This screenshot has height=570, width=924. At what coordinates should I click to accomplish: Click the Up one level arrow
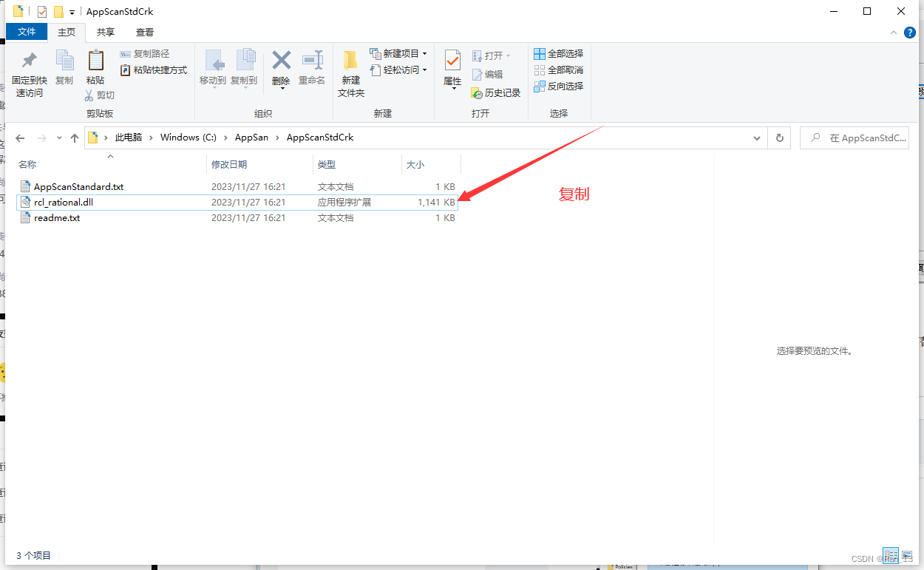coord(75,138)
